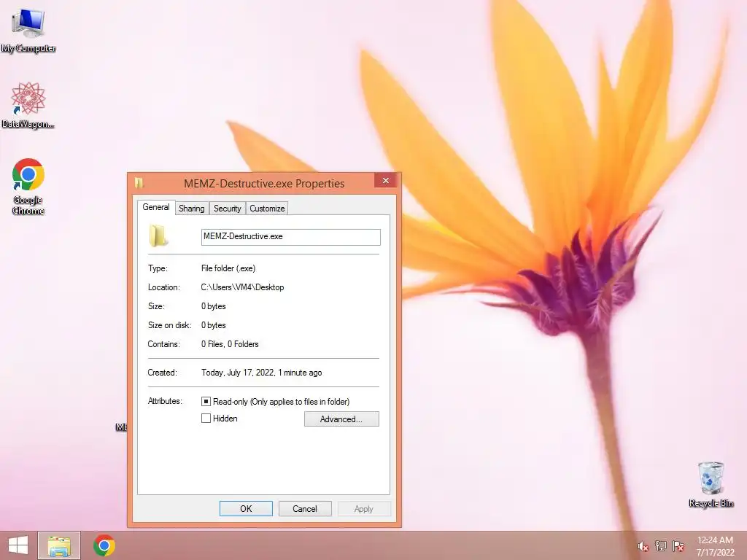The height and width of the screenshot is (560, 747).
Task: Open the network tray icon
Action: pos(661,545)
